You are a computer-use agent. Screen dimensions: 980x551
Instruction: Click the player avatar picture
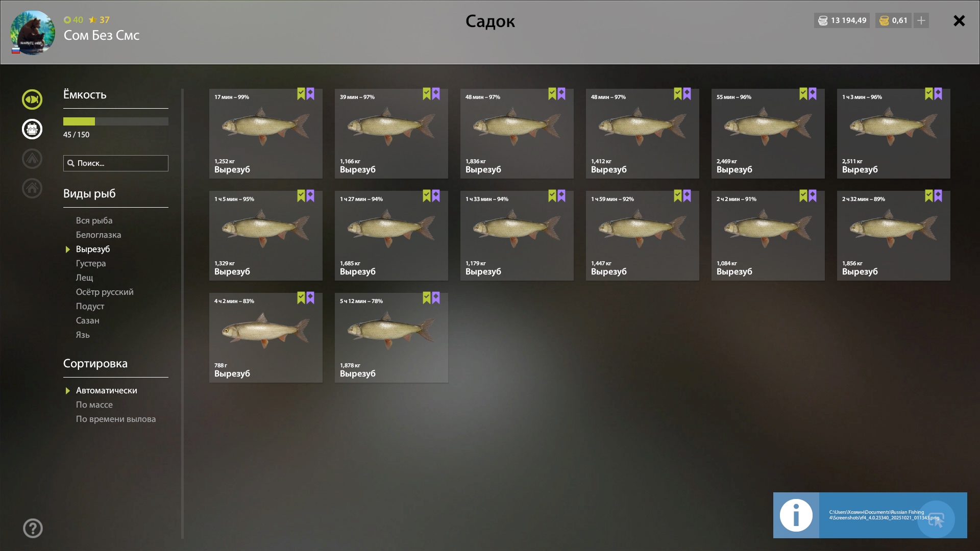coord(33,33)
